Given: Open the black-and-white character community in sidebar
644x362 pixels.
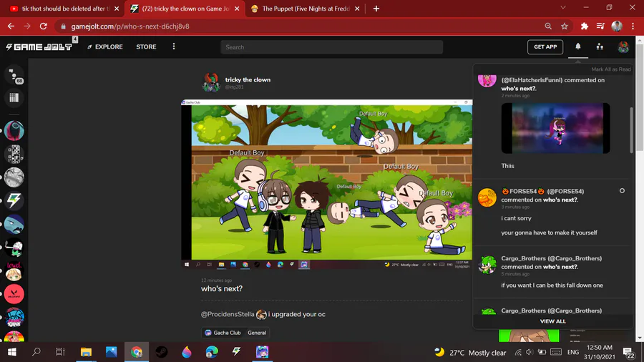Looking at the screenshot, I should coord(14,248).
